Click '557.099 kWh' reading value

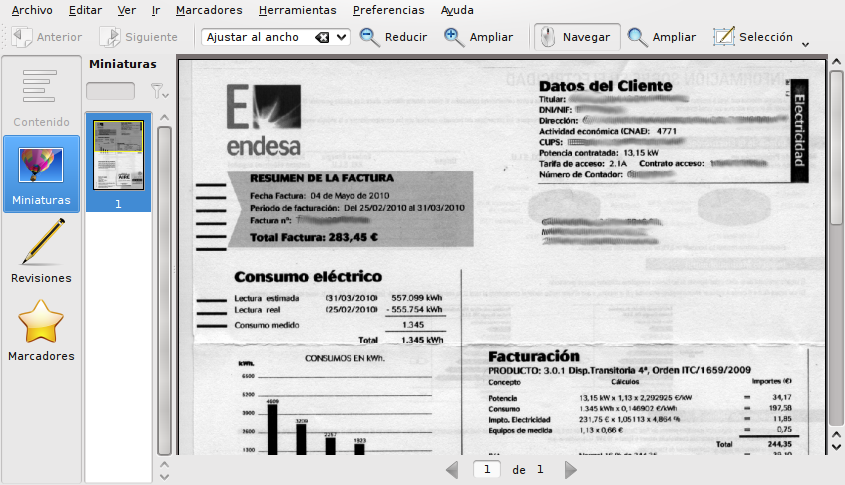[x=417, y=297]
